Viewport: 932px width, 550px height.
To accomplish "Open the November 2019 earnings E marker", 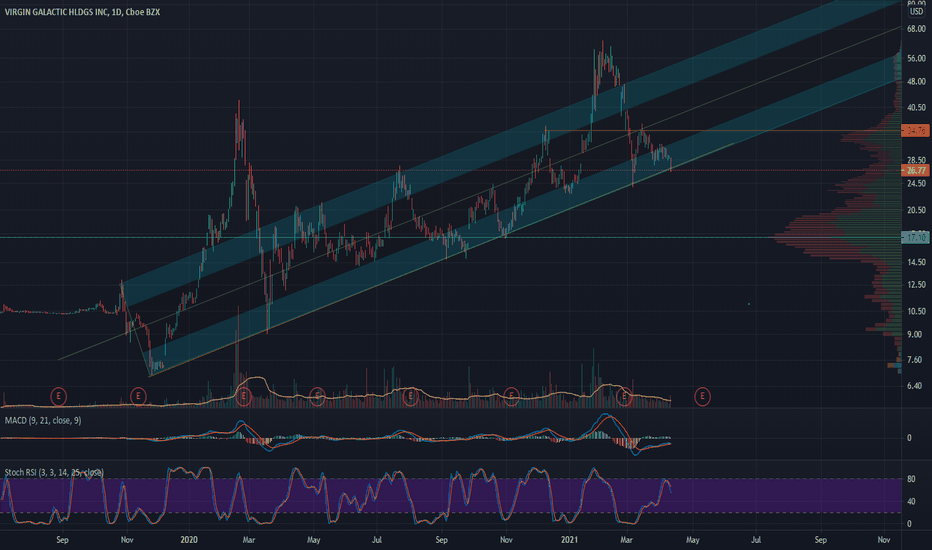I will point(138,395).
